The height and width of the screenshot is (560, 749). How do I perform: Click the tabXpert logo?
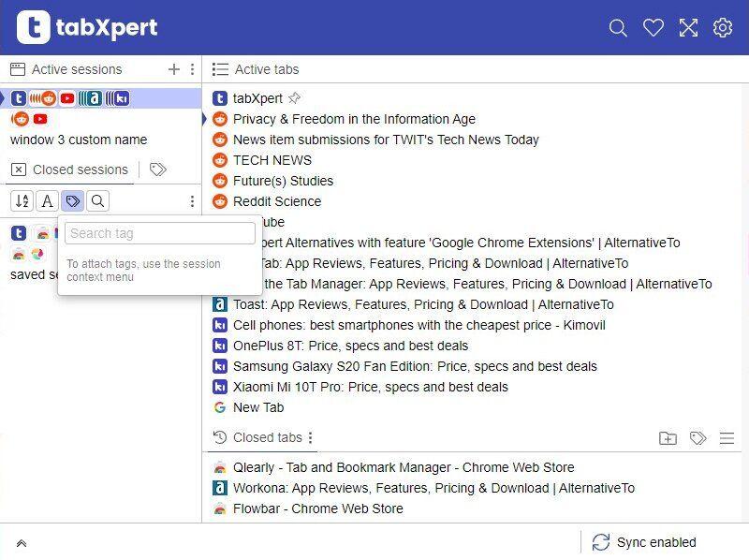point(87,27)
